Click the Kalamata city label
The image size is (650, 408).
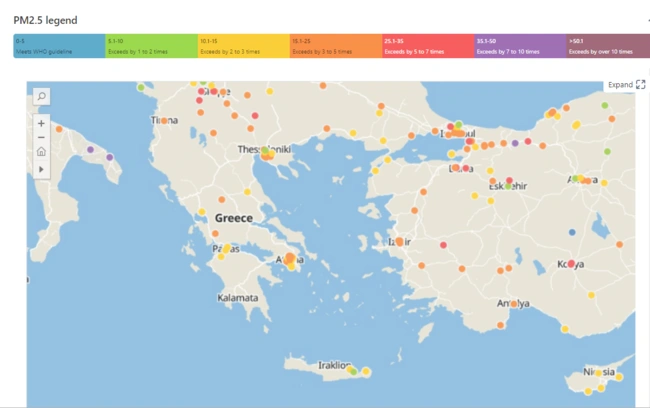pyautogui.click(x=238, y=298)
